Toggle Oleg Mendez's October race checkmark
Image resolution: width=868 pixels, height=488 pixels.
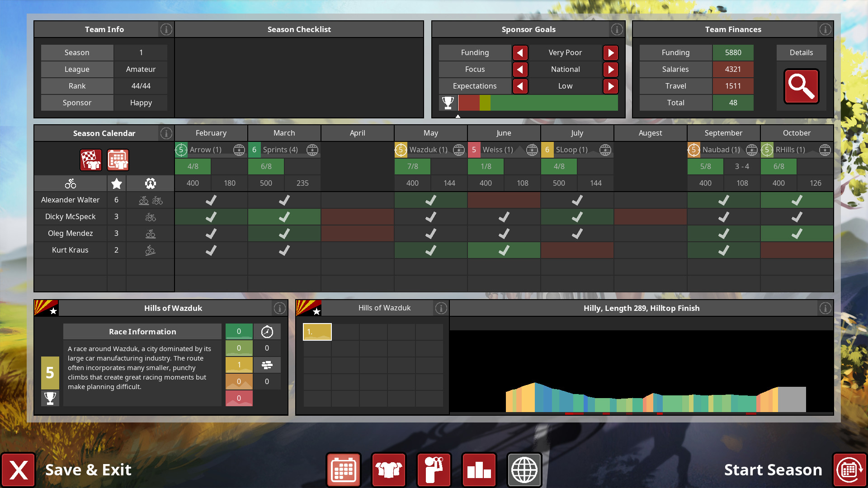[x=797, y=234]
